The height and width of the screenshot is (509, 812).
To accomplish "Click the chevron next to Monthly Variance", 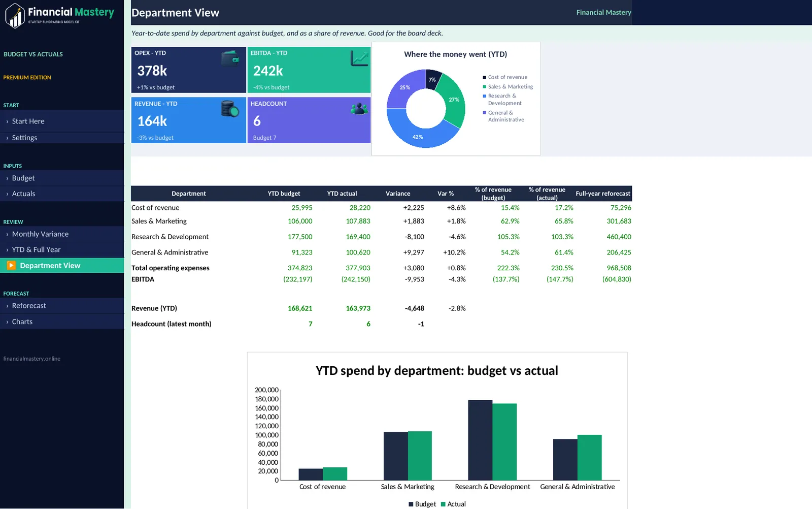I will pos(7,234).
